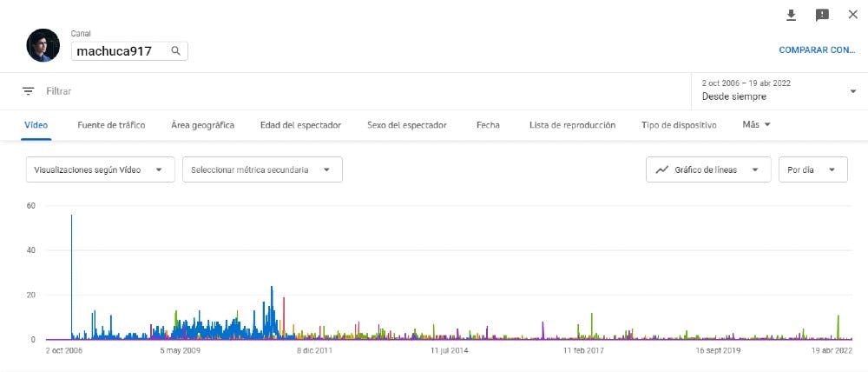Click the search magnifier beside machuca917
Viewport: 868px width, 372px height.
[176, 51]
